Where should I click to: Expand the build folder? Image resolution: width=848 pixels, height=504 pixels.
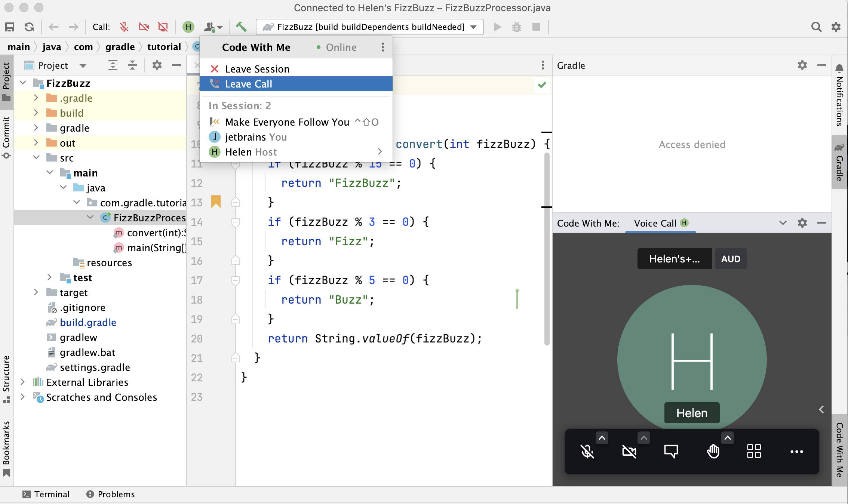click(36, 113)
